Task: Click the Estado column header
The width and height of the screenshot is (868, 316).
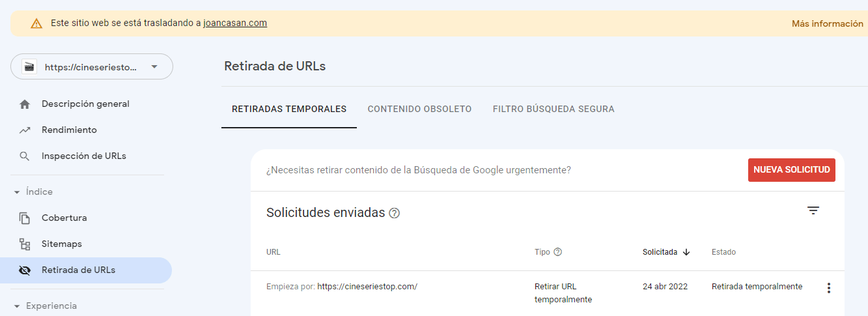Action: (x=723, y=252)
